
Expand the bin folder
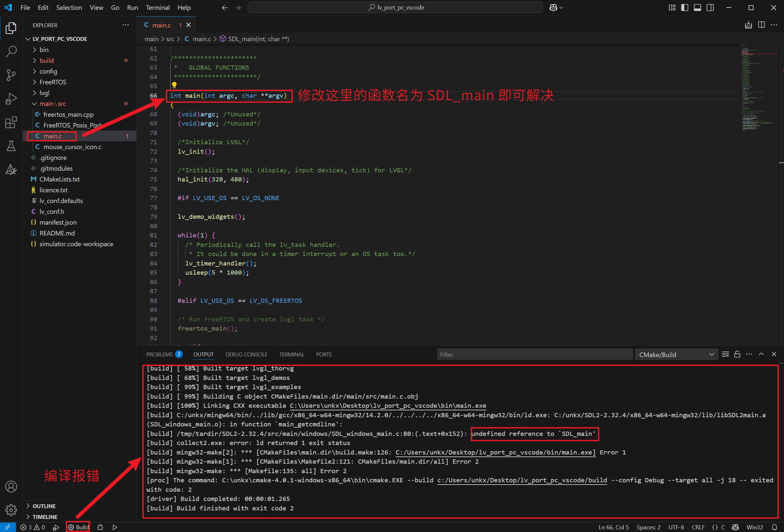[79, 50]
